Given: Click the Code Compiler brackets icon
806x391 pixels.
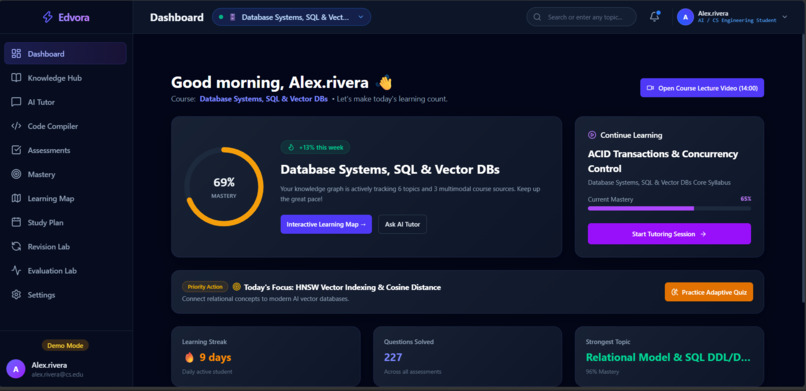Looking at the screenshot, I should [x=16, y=126].
